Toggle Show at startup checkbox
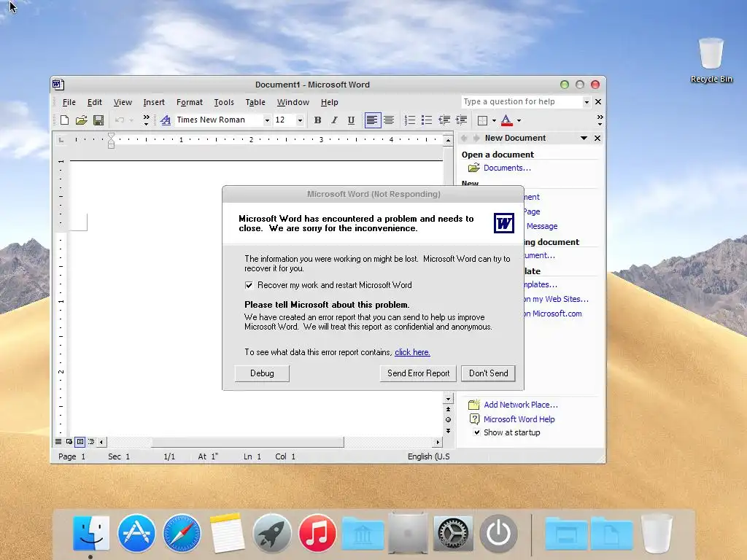The height and width of the screenshot is (560, 747). pyautogui.click(x=476, y=432)
